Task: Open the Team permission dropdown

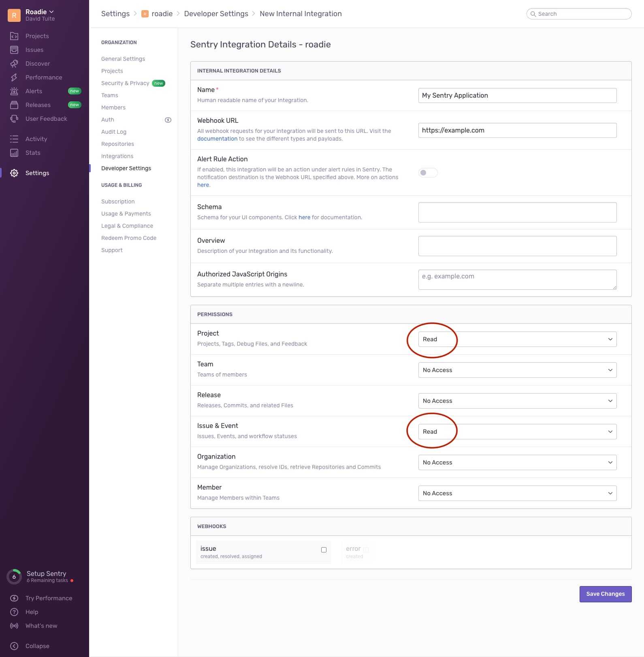Action: click(x=517, y=370)
